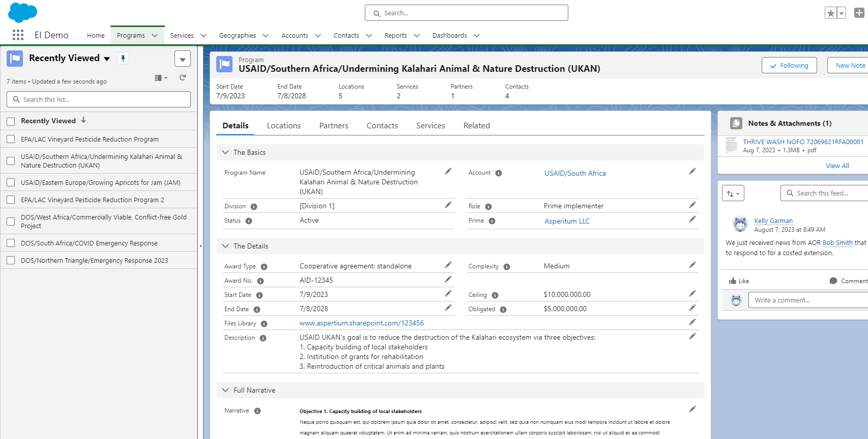Click View All in Notes & Attachments
Image resolution: width=868 pixels, height=439 pixels.
[x=837, y=166]
